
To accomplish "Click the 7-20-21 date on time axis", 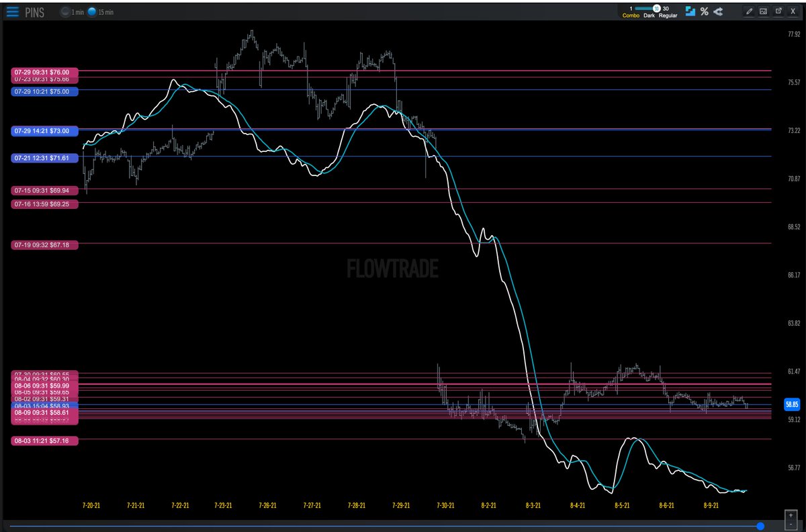I will point(91,505).
